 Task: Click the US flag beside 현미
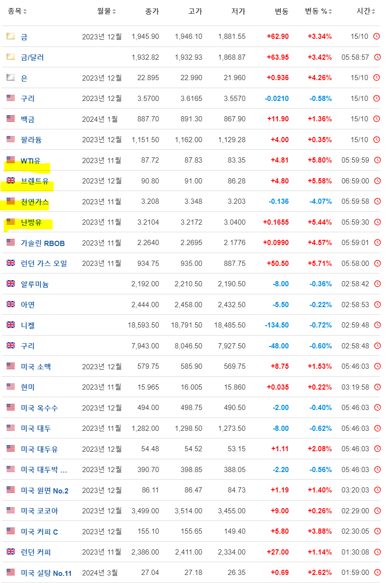10,387
